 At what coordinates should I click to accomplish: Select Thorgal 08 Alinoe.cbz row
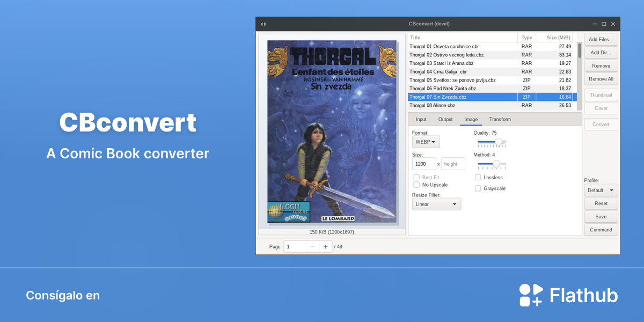[491, 105]
